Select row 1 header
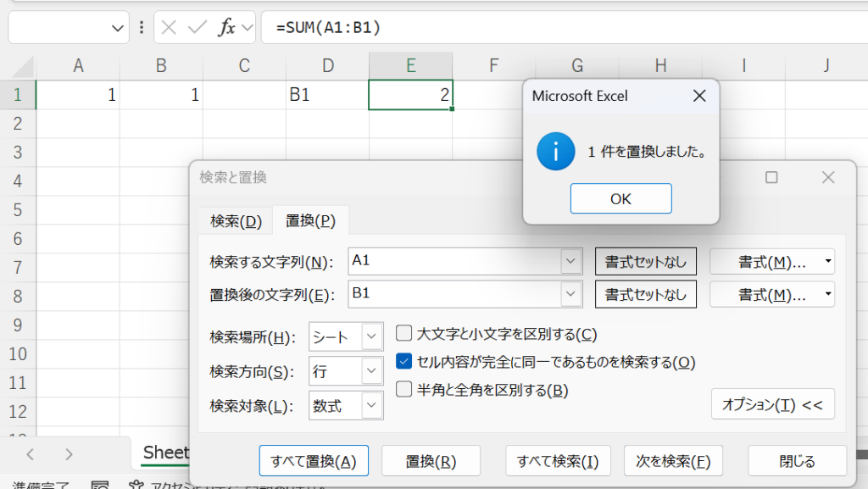This screenshot has height=489, width=868. (x=18, y=95)
